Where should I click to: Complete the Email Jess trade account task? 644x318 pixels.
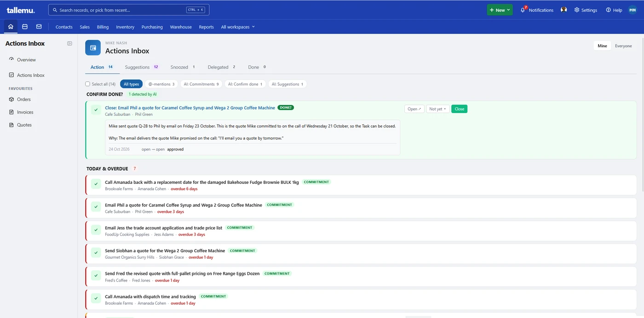[96, 230]
